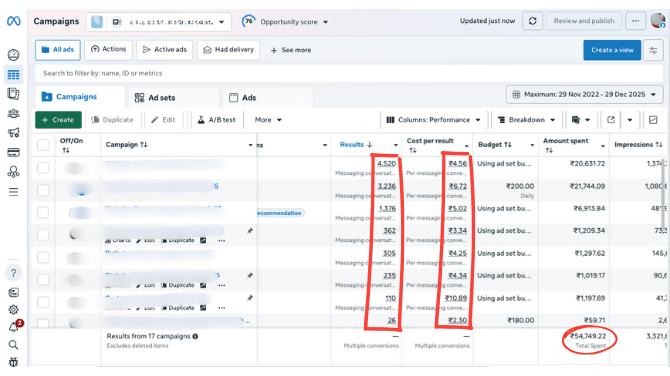Check the campaign row with 4,520 results
The height and width of the screenshot is (376, 670).
tap(43, 167)
